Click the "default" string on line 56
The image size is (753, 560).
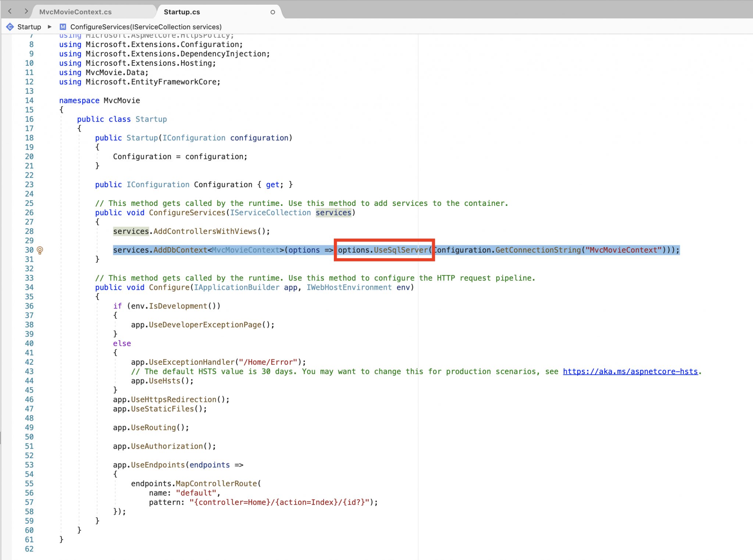[196, 493]
